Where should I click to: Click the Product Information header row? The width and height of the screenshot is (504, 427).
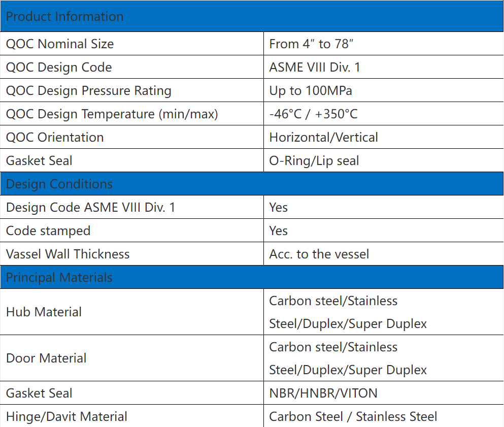click(252, 16)
